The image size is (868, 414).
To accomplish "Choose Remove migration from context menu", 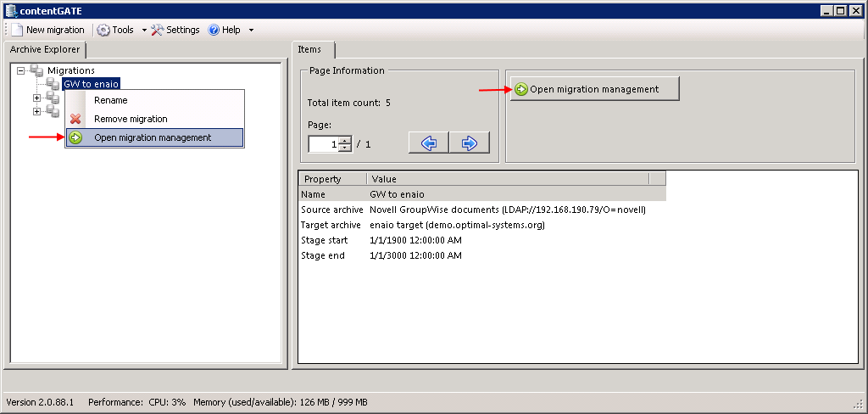I will point(154,119).
